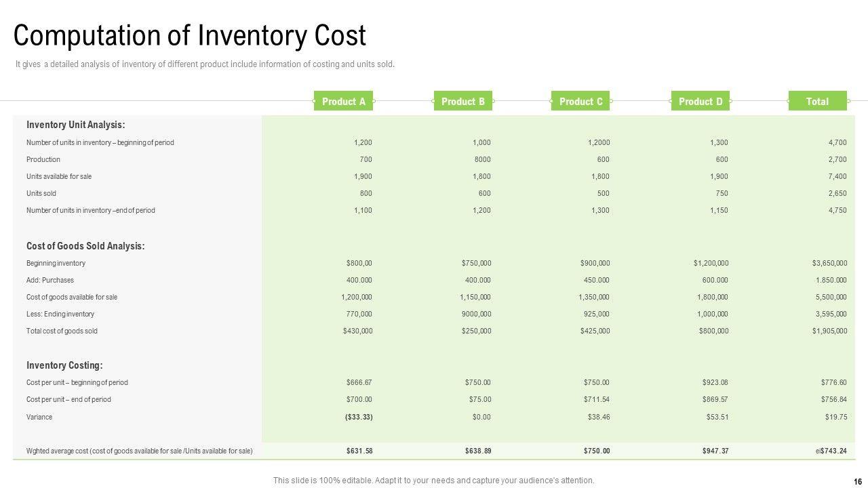Click the Inventory Costing section heading
868x488 pixels.
click(64, 365)
